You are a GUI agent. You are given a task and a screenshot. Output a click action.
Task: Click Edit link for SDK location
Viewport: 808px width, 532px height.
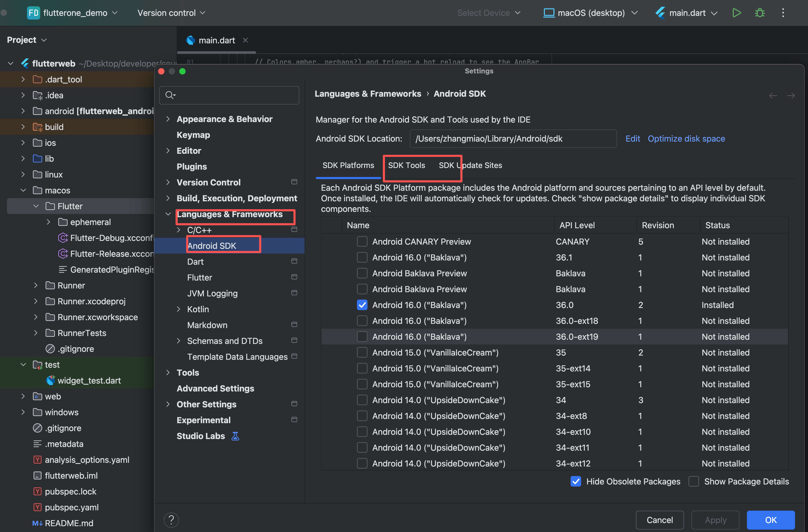click(x=632, y=139)
